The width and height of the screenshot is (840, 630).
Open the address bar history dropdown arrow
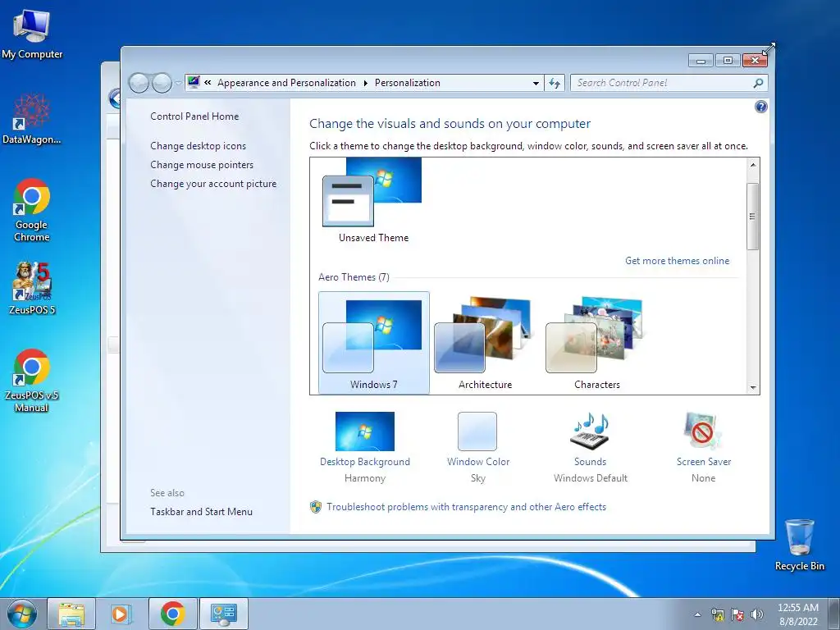536,83
